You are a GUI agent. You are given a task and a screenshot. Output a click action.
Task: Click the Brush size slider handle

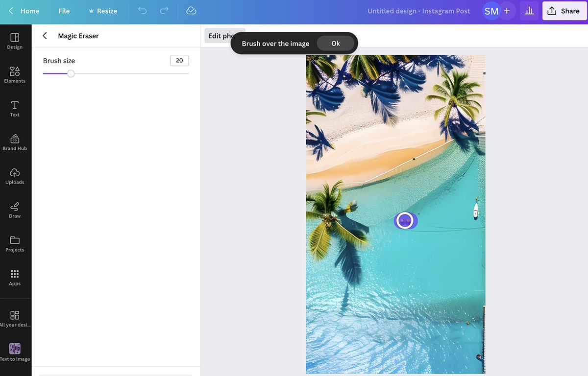pos(71,73)
